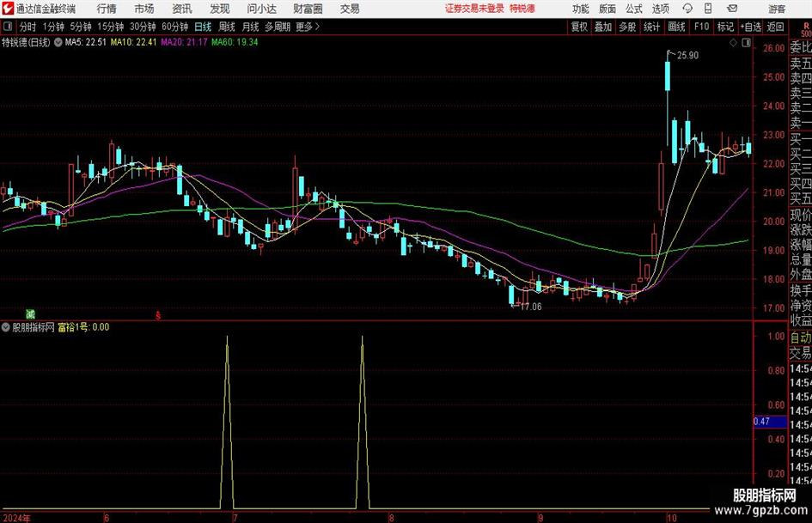The image size is (812, 523).
Task: Click the 多股 multi-stock button
Action: (x=627, y=27)
